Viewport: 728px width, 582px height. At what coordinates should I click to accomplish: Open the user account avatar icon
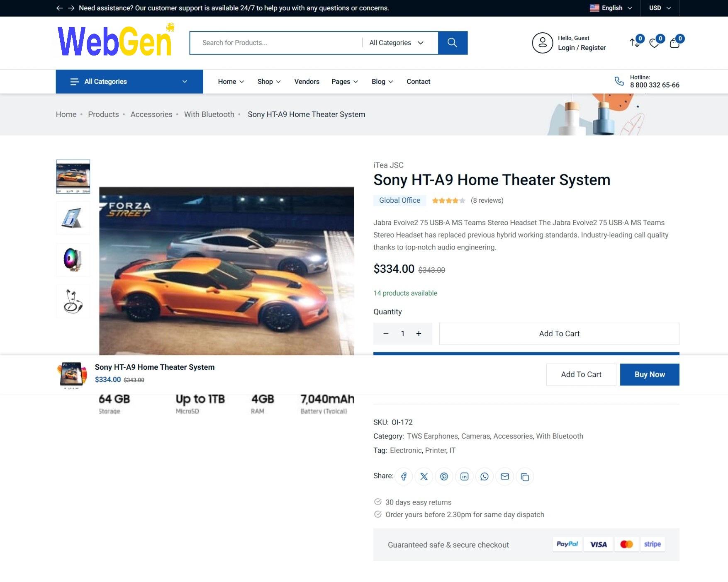point(543,43)
